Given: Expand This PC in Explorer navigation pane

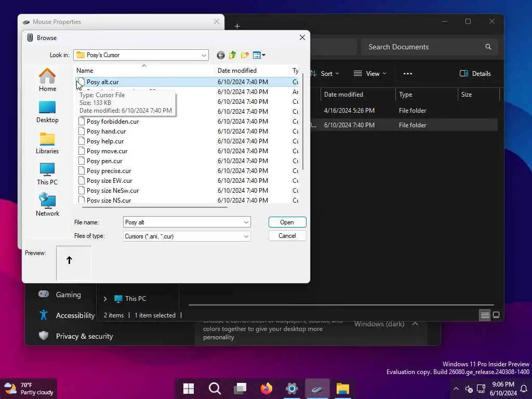Looking at the screenshot, I should point(105,299).
